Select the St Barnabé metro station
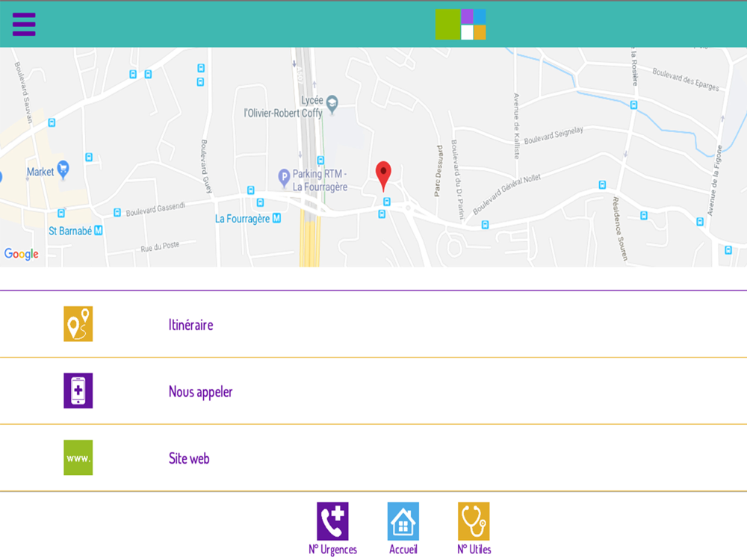 75,231
